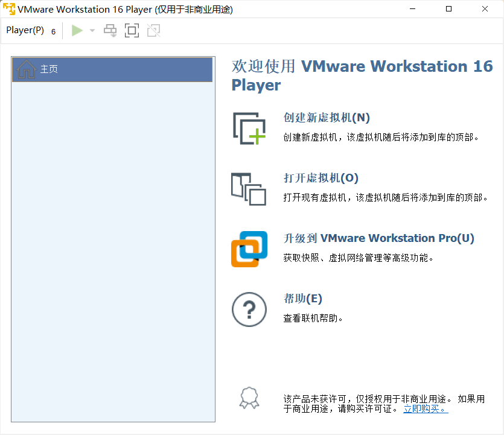
Task: Click the 立即购买 purchase link
Action: [x=426, y=409]
